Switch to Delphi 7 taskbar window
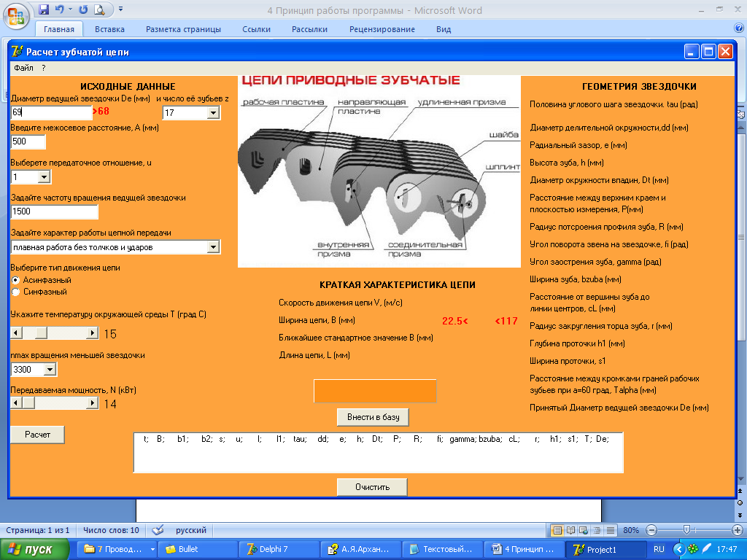Viewport: 747px width, 560px height. tap(279, 550)
